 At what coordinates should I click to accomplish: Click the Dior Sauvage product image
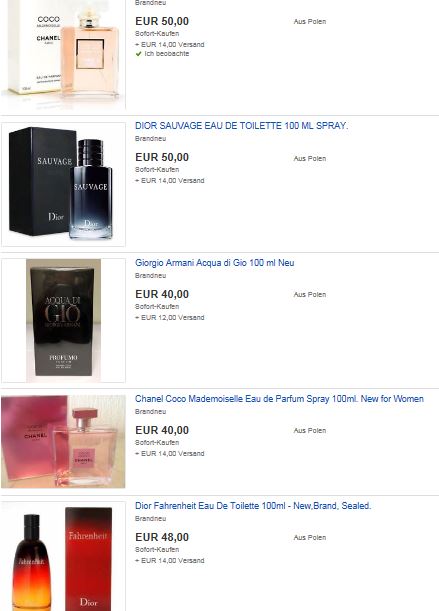click(63, 184)
